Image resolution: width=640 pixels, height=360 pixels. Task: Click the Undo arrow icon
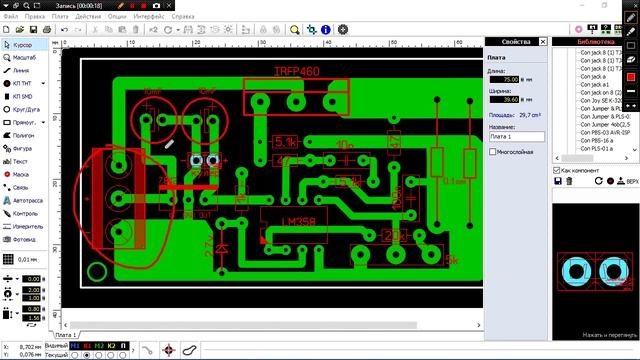[x=64, y=30]
